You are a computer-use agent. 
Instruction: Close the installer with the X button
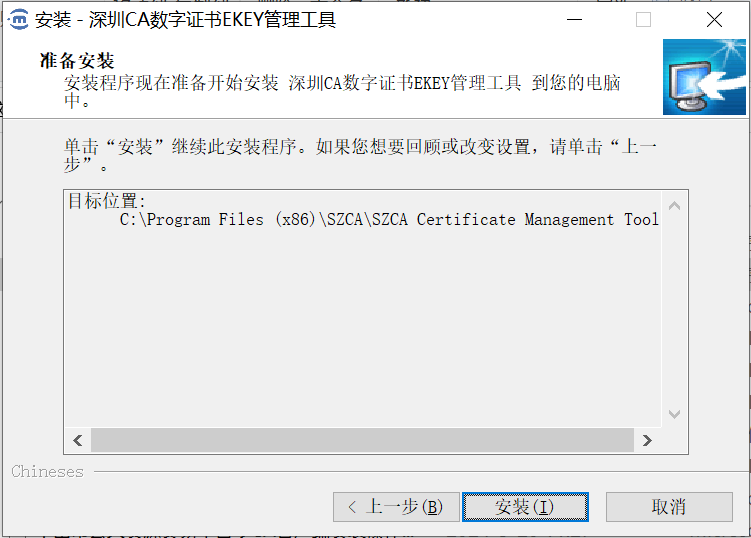(x=714, y=20)
